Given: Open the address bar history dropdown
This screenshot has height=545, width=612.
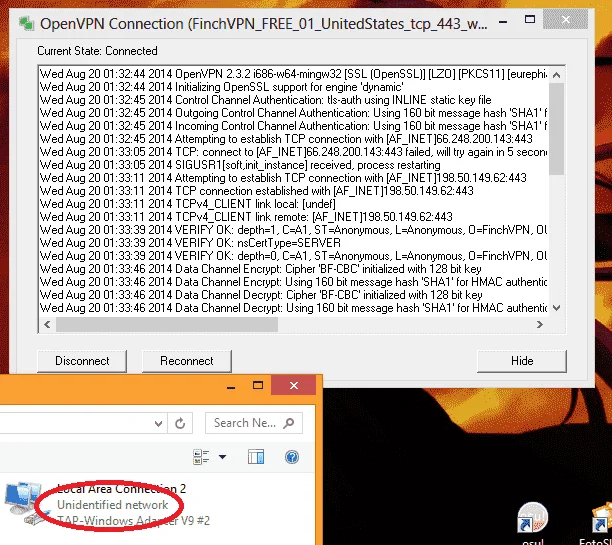Looking at the screenshot, I should coord(158,423).
